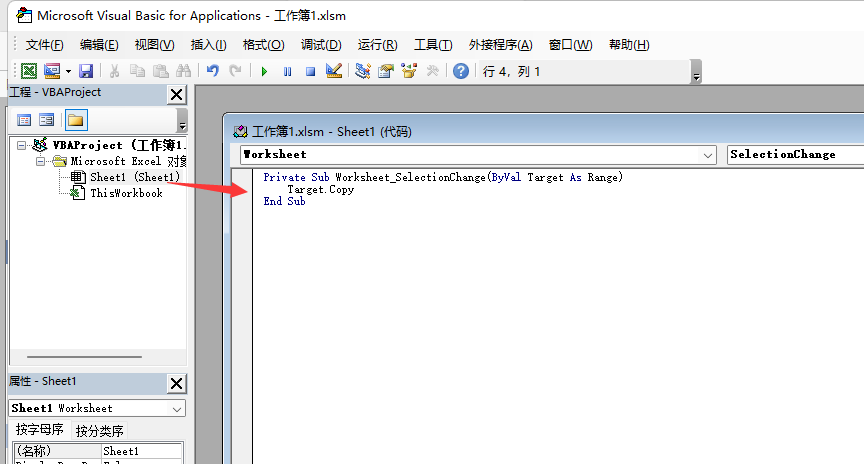Open Find with the binoculars icon
The image size is (864, 464).
pos(183,71)
